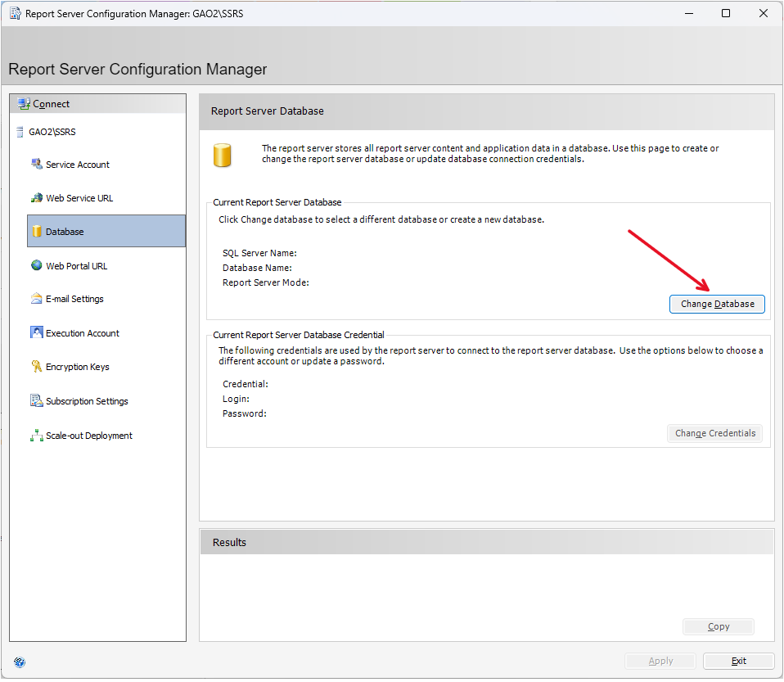Close the Configuration Manager window

pos(764,14)
